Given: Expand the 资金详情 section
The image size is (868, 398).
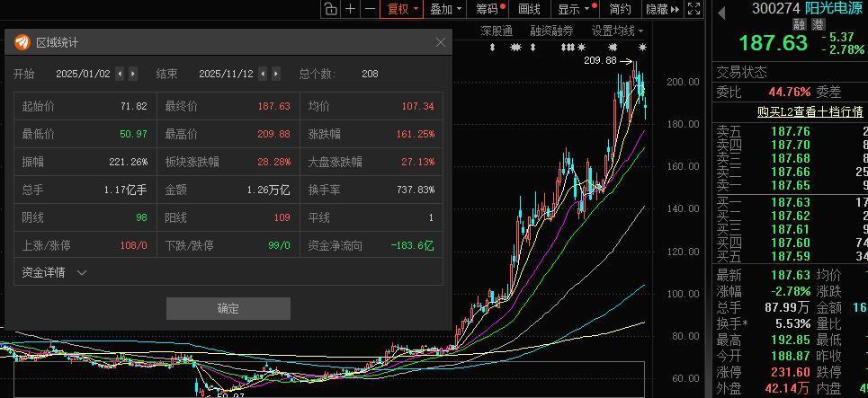Looking at the screenshot, I should point(54,272).
